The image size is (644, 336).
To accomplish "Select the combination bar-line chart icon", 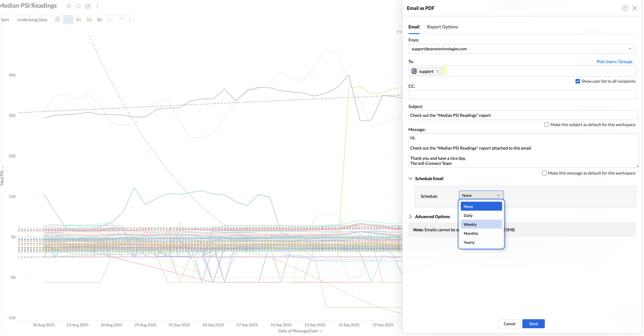I will coord(100,19).
